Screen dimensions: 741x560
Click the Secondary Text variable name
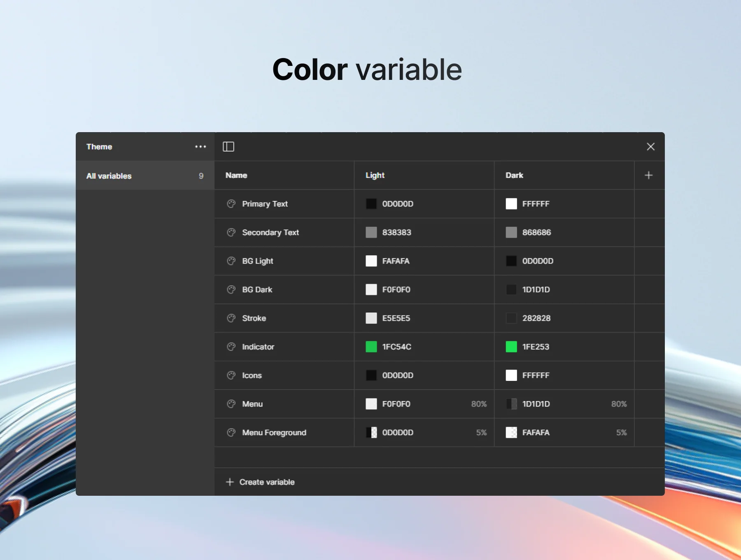pyautogui.click(x=270, y=233)
